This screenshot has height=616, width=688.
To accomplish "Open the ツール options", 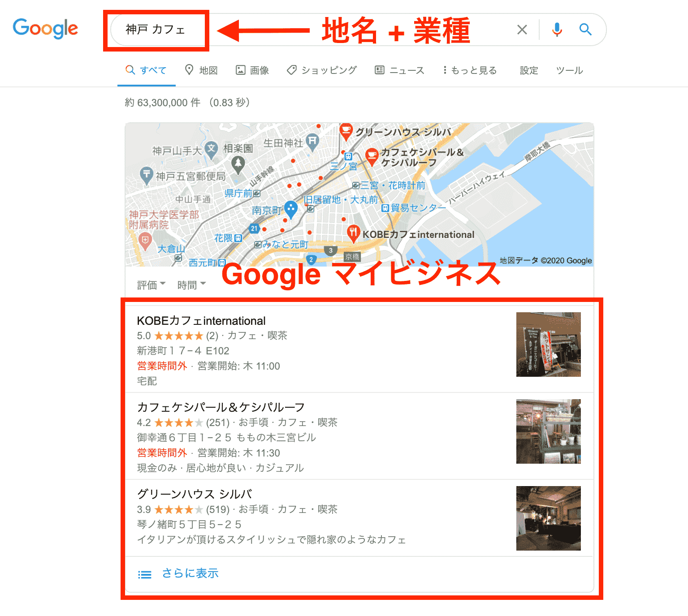I will tap(569, 70).
